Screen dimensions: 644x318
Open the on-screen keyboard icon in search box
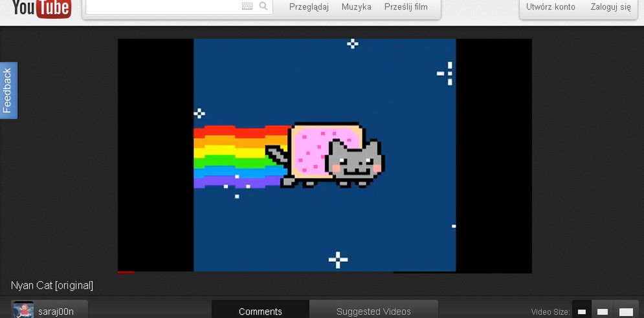[247, 6]
